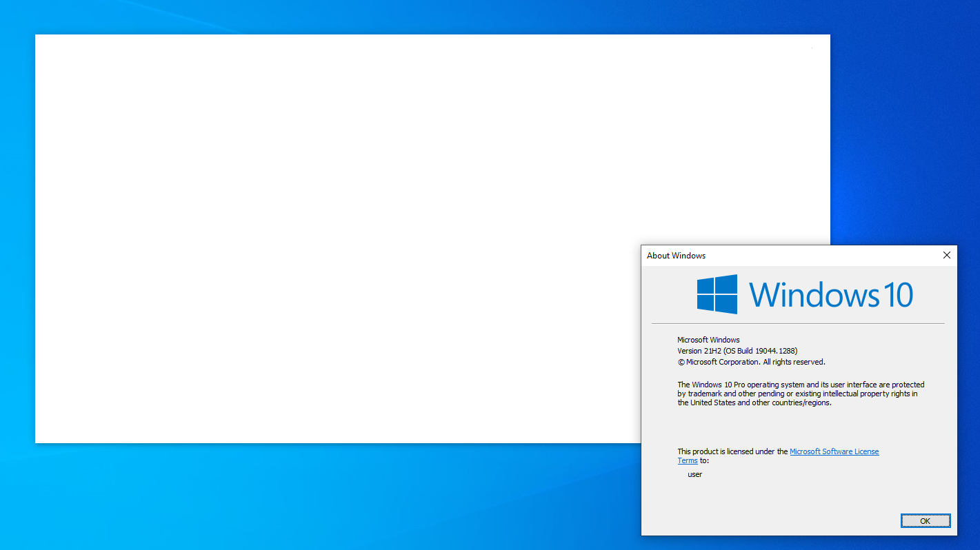Click the "Microsoft Windows" text line
The width and height of the screenshot is (980, 550).
tap(708, 340)
